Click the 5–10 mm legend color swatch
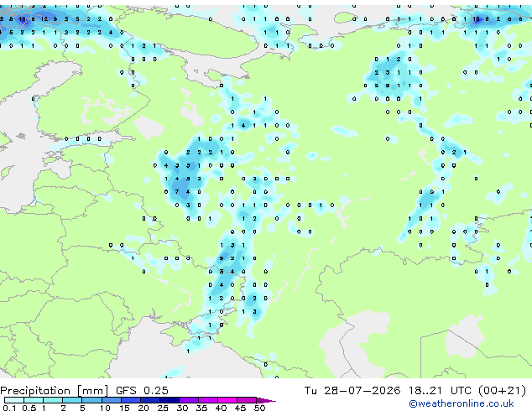 [91, 400]
